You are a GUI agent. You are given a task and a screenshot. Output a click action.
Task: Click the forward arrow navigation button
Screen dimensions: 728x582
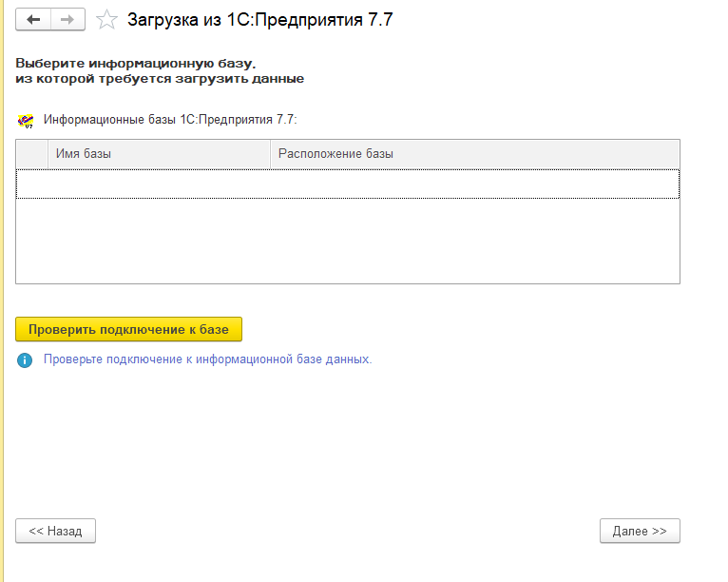tap(67, 20)
